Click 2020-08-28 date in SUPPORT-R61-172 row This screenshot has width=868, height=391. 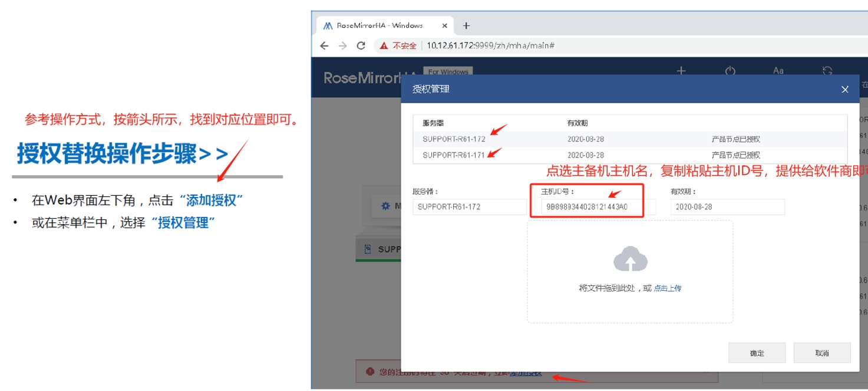(586, 139)
